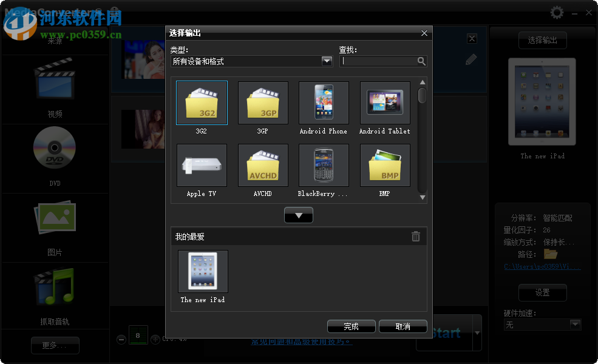
Task: Click the 完成 finish button
Action: tap(351, 326)
